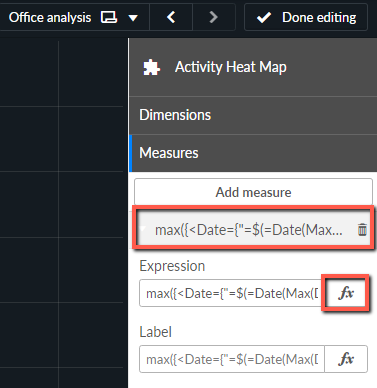
Task: Click the puzzle piece extension icon
Action: point(151,67)
